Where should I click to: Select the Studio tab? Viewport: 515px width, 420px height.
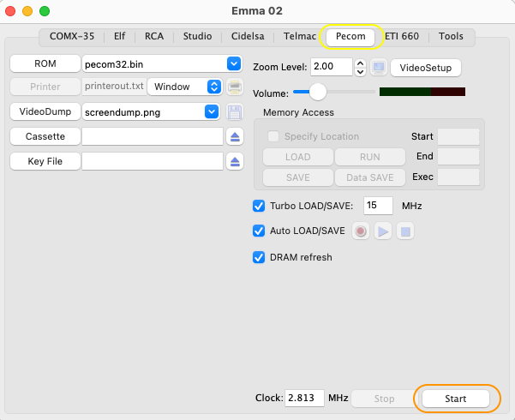[x=197, y=36]
